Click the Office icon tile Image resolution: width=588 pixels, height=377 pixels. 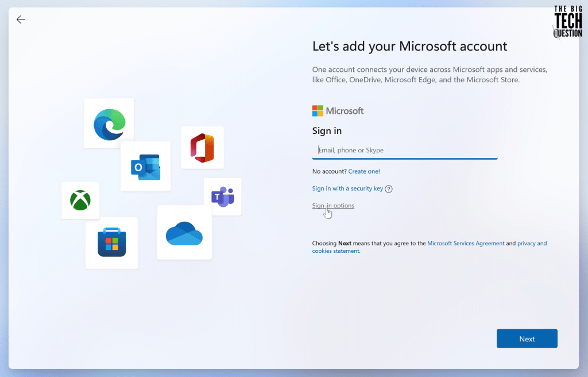click(x=203, y=148)
